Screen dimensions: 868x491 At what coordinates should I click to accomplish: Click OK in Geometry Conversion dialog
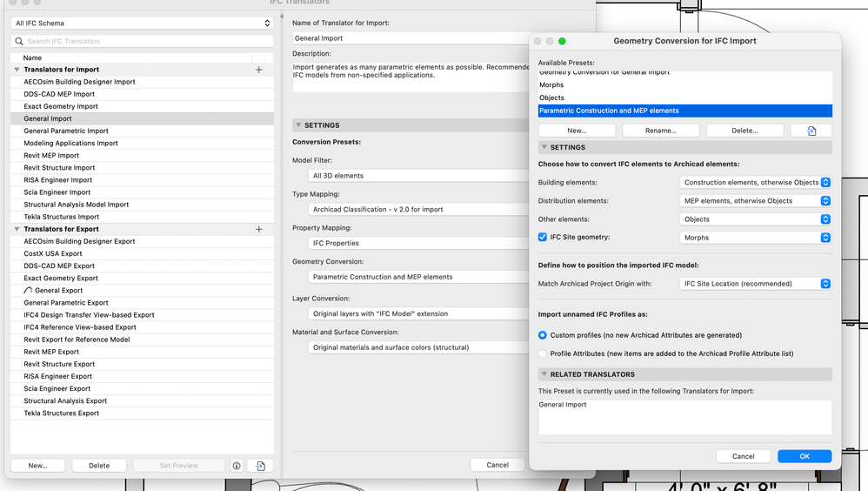pyautogui.click(x=805, y=456)
